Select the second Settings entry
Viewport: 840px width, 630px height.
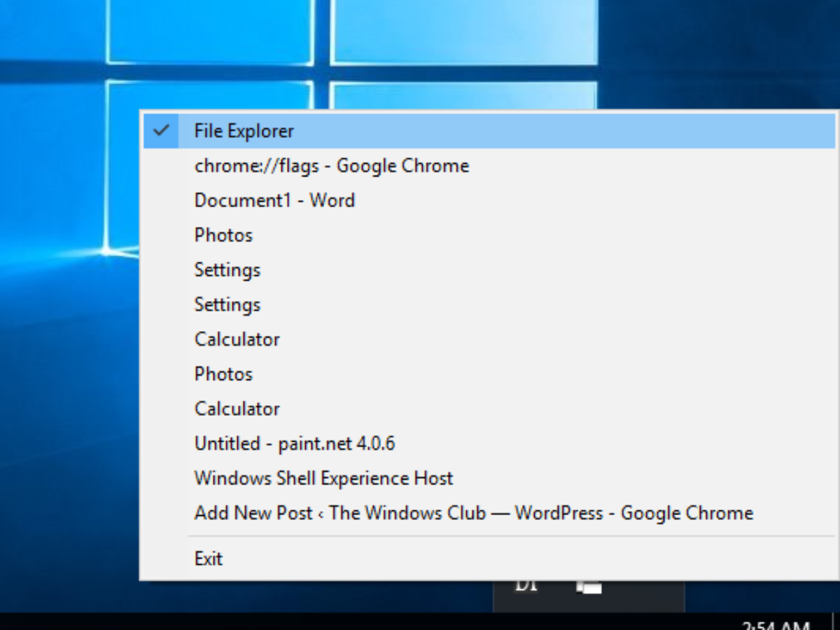[x=227, y=305]
